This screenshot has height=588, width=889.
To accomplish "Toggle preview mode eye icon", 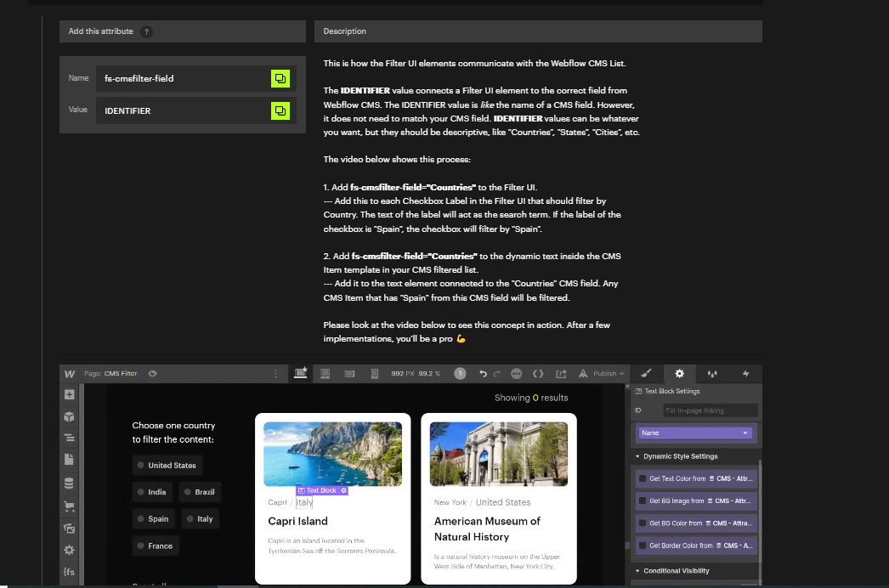I will [x=152, y=374].
